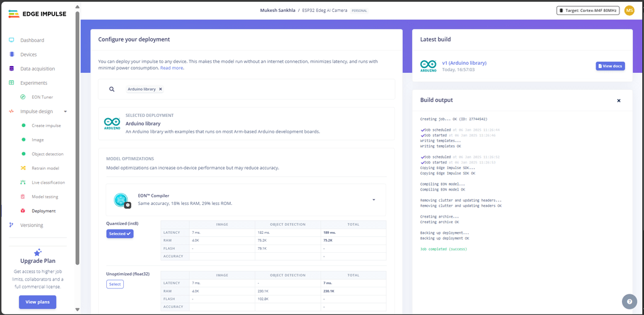Screen dimensions: 644x315
Task: Remove the Arduino library filter tag
Action: (x=160, y=89)
